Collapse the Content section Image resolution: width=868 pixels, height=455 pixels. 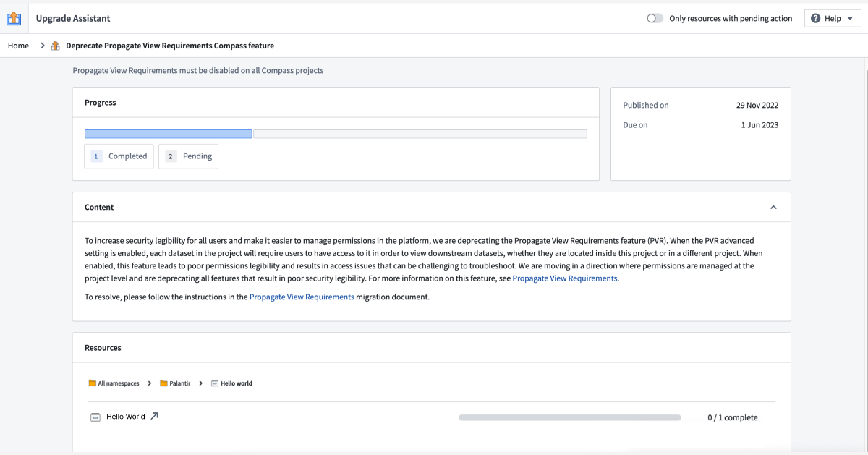pyautogui.click(x=773, y=207)
